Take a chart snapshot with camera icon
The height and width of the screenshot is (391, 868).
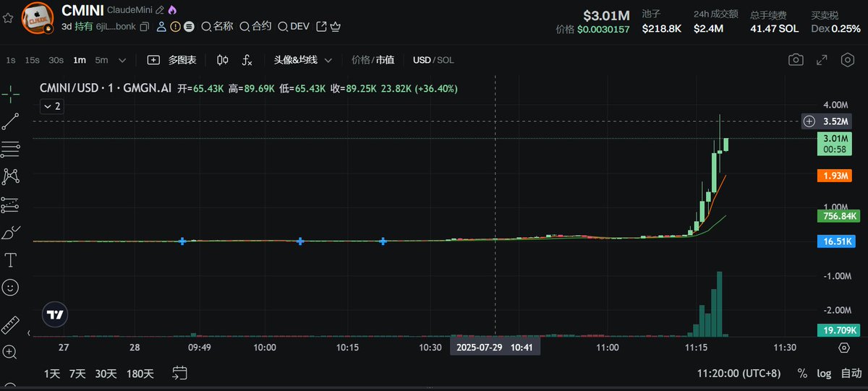(x=796, y=60)
